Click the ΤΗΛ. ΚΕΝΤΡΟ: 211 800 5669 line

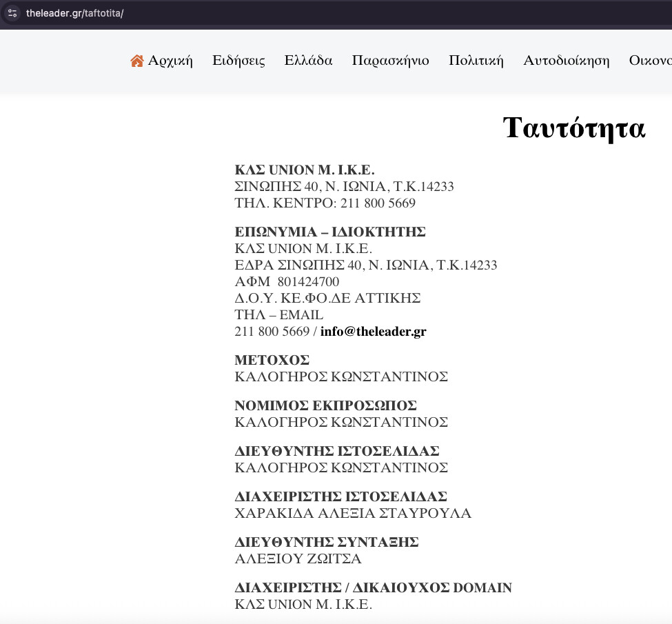click(325, 203)
